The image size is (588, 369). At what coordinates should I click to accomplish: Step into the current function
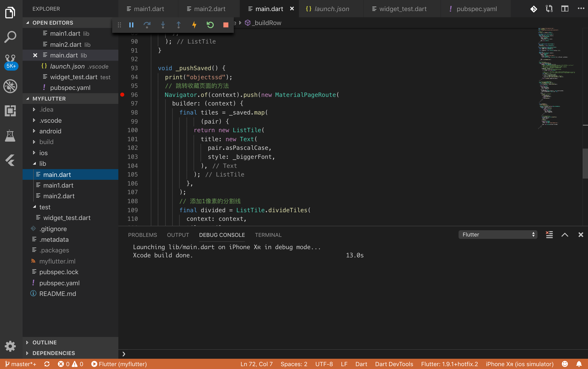pyautogui.click(x=163, y=25)
